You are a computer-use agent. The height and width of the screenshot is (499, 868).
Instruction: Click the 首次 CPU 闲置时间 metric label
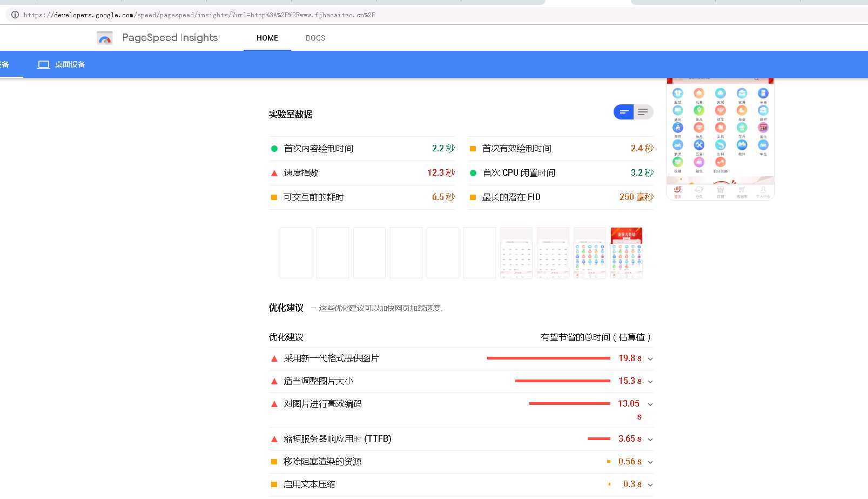(x=519, y=173)
